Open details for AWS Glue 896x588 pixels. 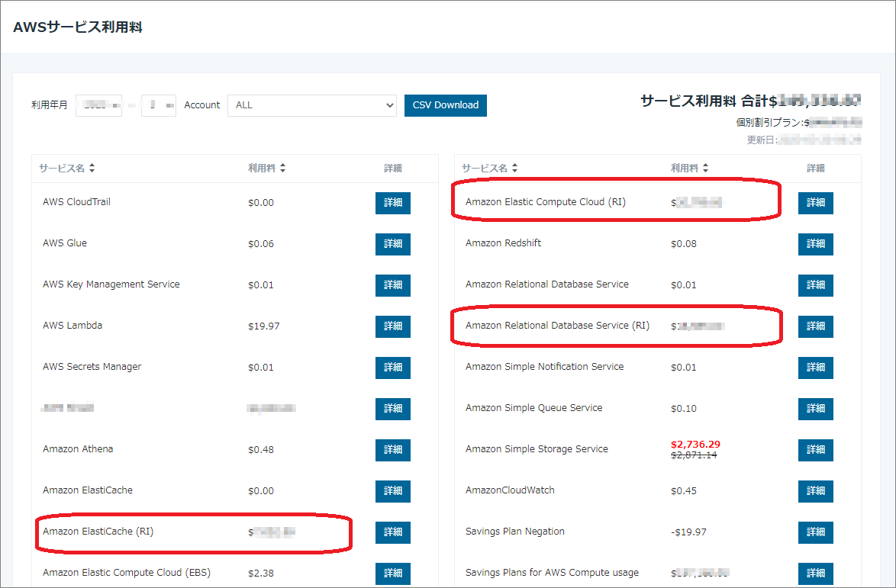392,244
